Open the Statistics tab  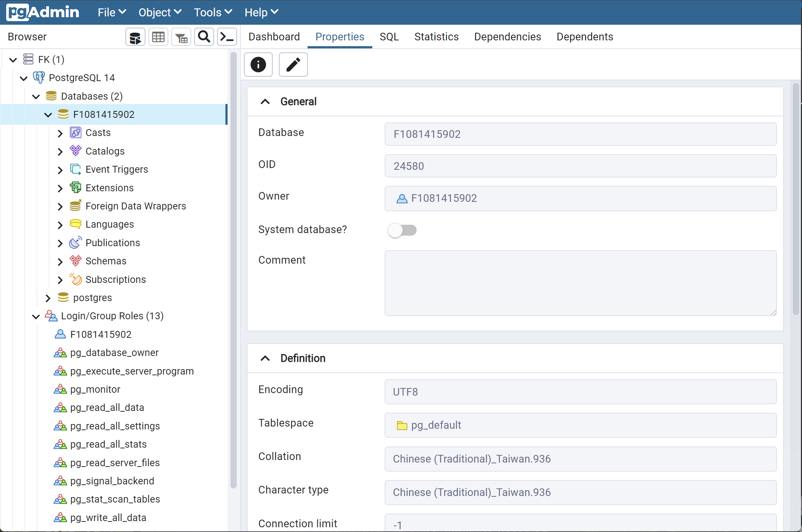[x=436, y=37]
